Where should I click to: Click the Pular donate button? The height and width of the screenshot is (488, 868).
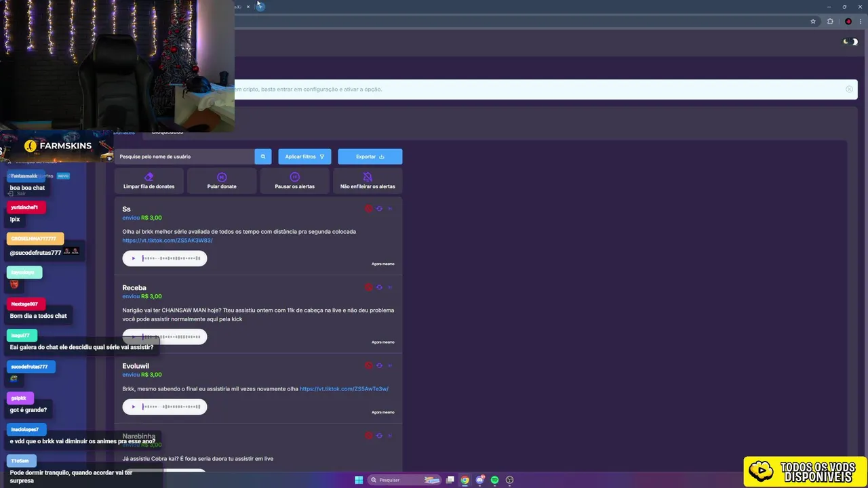point(222,181)
